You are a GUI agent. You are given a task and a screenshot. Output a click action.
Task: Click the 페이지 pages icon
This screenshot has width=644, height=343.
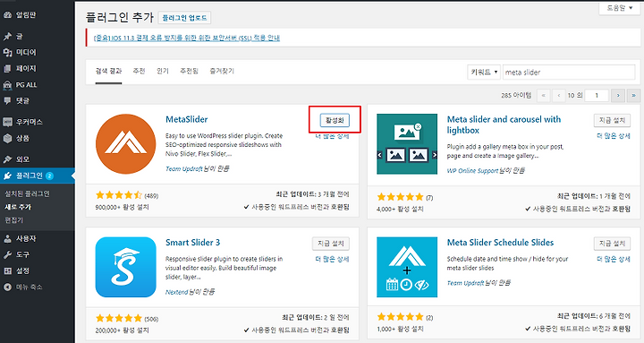(x=7, y=69)
